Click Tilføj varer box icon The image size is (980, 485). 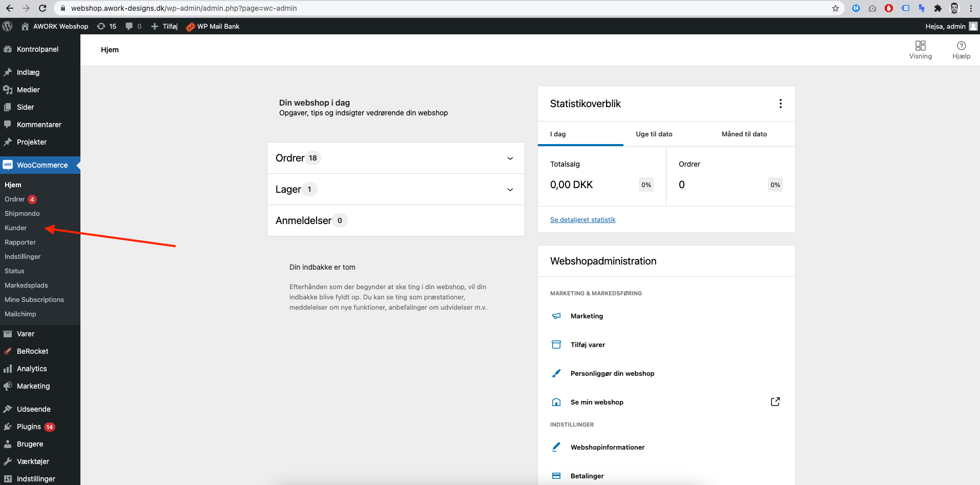coord(556,345)
